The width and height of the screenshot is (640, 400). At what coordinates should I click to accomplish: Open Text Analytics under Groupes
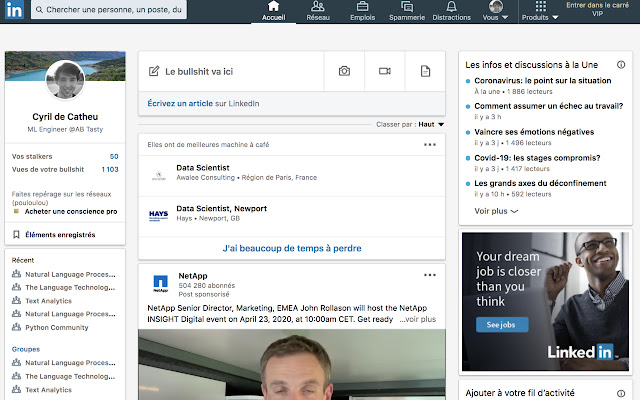[x=48, y=390]
